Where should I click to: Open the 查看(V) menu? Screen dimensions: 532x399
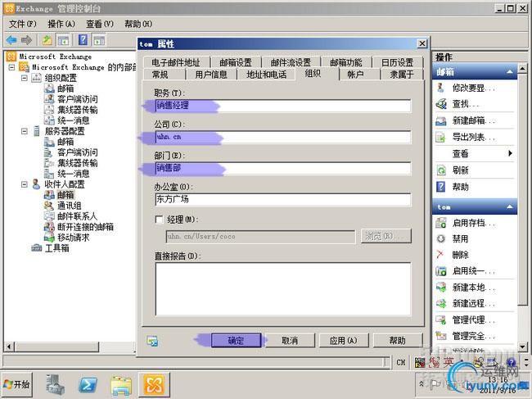100,24
